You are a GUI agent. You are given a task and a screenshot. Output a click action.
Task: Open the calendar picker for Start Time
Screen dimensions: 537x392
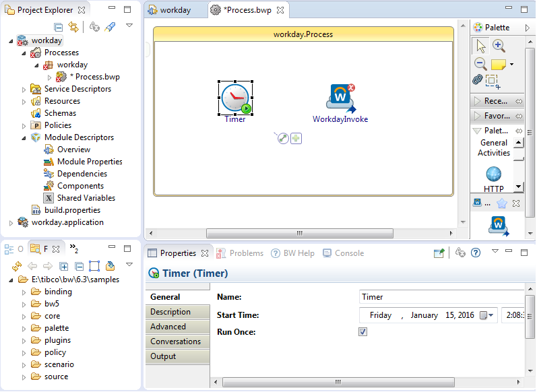pyautogui.click(x=486, y=315)
